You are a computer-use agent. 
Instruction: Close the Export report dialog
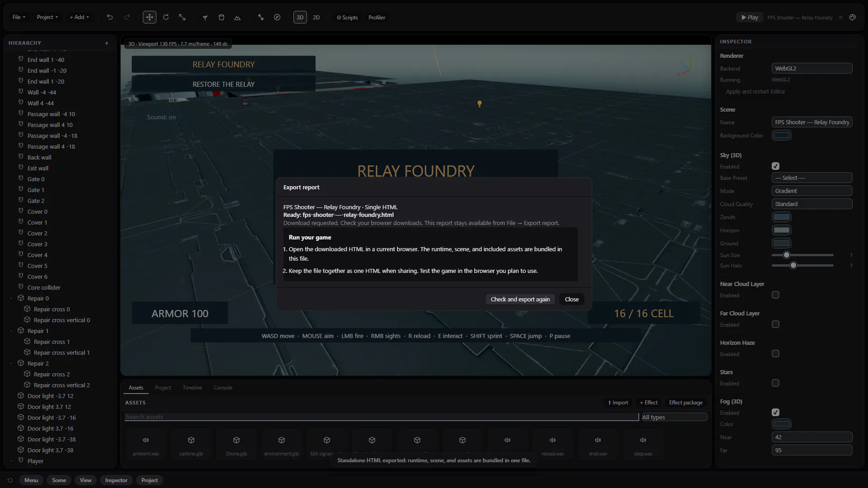pos(572,299)
